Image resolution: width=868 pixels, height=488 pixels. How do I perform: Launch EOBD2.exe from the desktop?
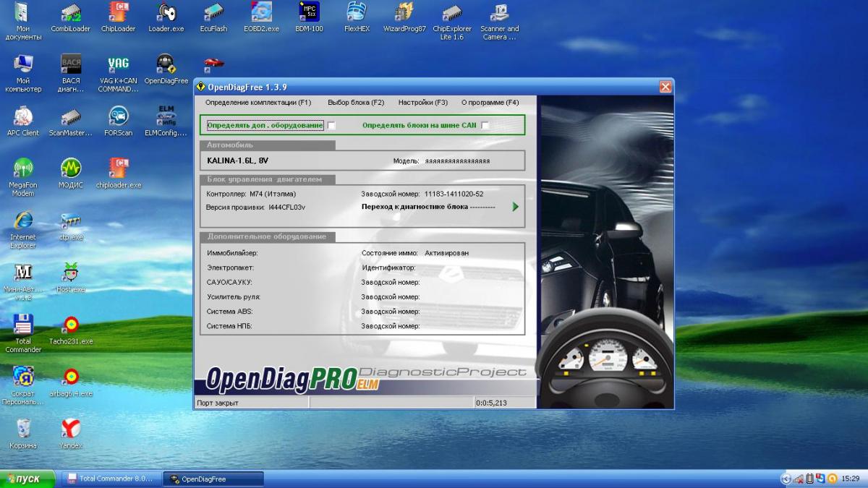tap(261, 18)
